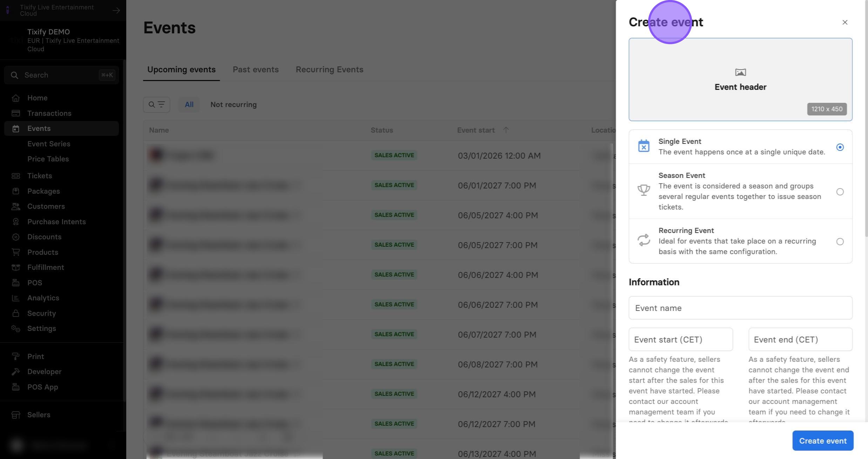Open Transactions in the sidebar
Image resolution: width=868 pixels, height=459 pixels.
coord(62,113)
